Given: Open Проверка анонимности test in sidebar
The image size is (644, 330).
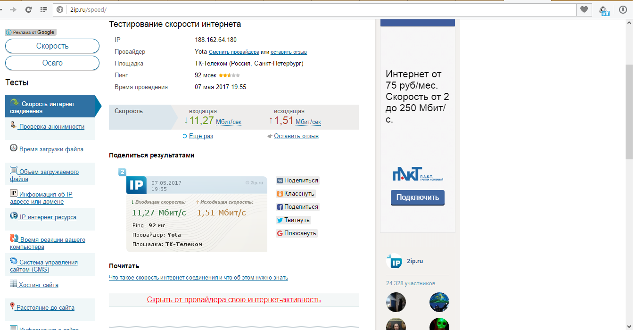Looking at the screenshot, I should (51, 126).
